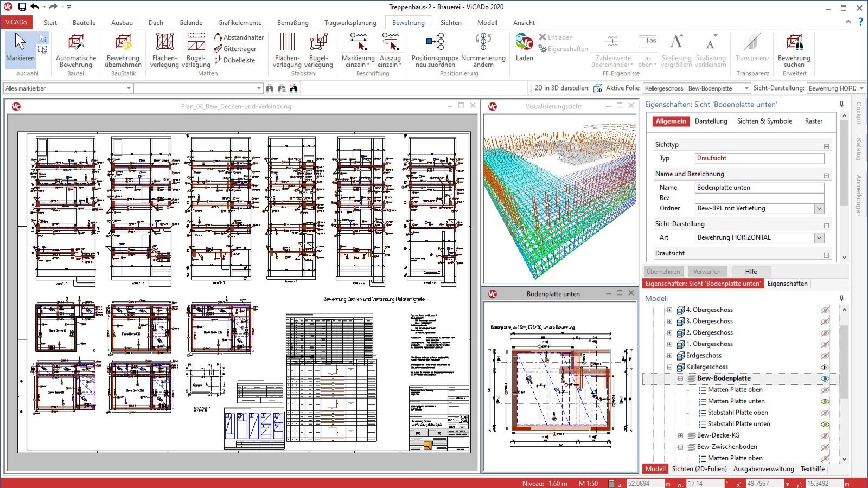Pin the Modell panel
The width and height of the screenshot is (868, 488).
click(x=842, y=298)
